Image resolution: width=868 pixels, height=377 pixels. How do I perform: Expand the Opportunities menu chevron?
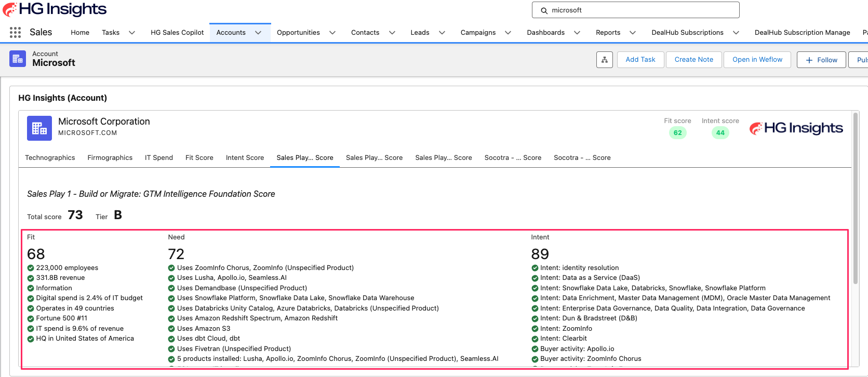click(332, 33)
